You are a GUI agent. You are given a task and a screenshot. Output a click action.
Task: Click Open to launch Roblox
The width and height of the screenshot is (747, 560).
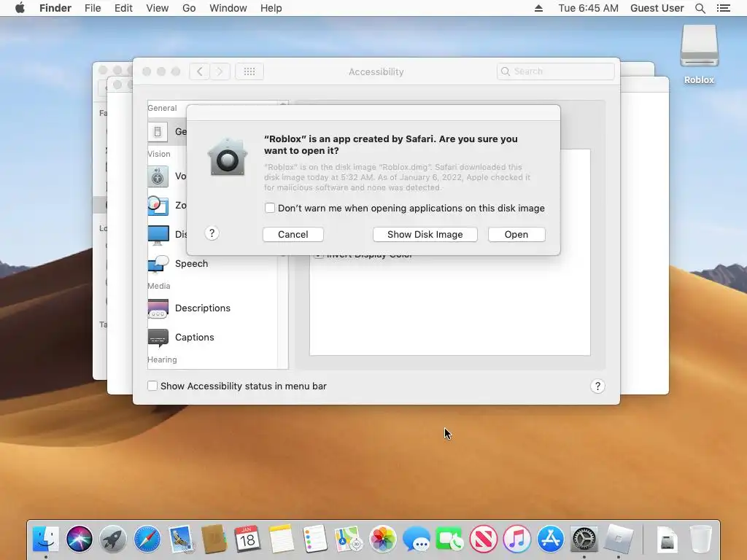[516, 234]
